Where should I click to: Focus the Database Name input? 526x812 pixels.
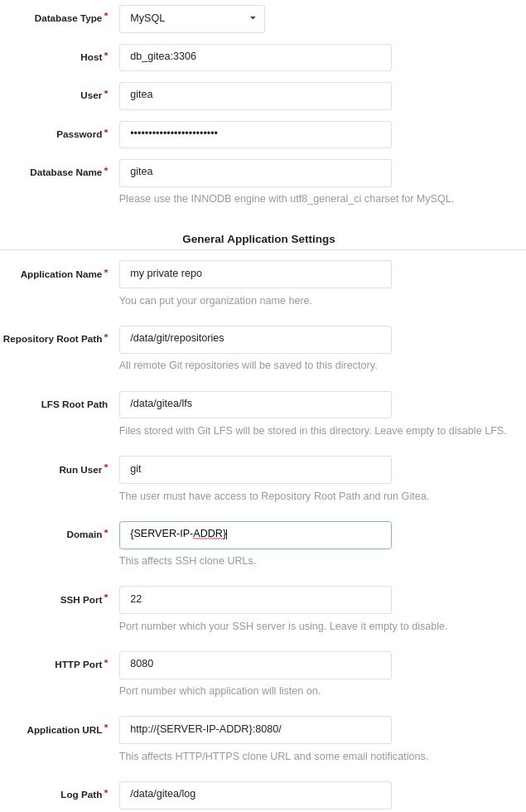point(255,173)
